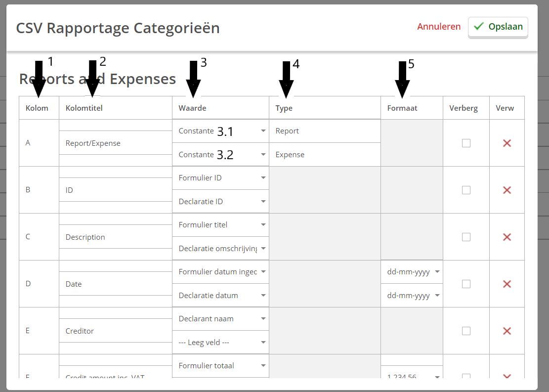Toggle hide checkbox for Date row

tap(466, 284)
